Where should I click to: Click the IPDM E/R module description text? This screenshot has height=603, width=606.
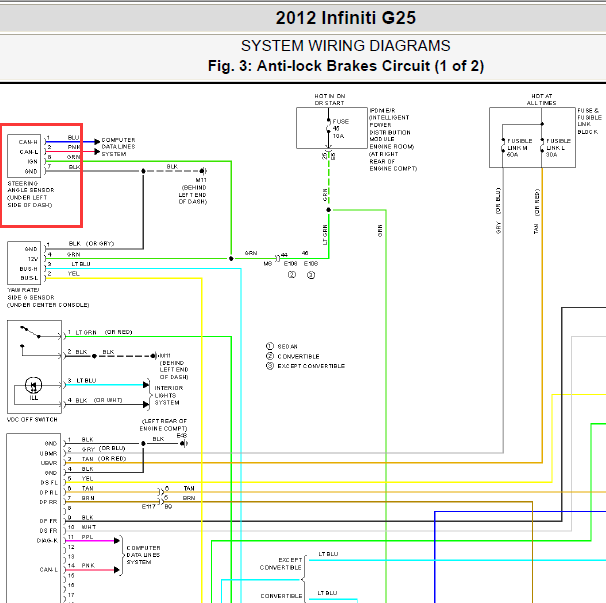(393, 139)
